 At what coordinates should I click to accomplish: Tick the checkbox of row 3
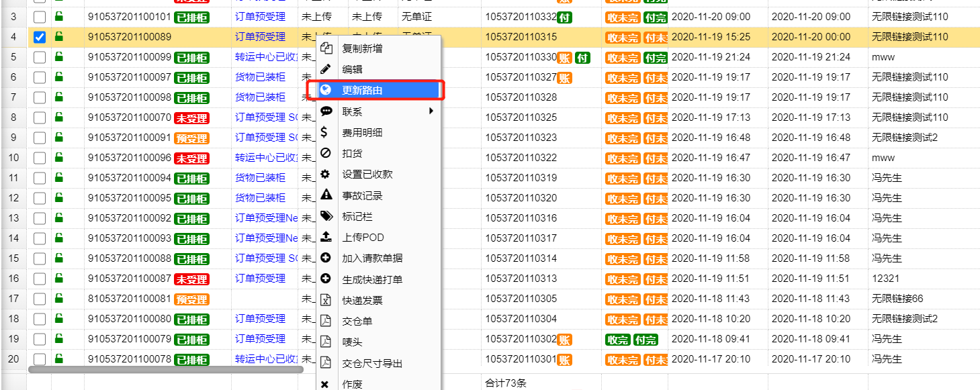point(40,17)
